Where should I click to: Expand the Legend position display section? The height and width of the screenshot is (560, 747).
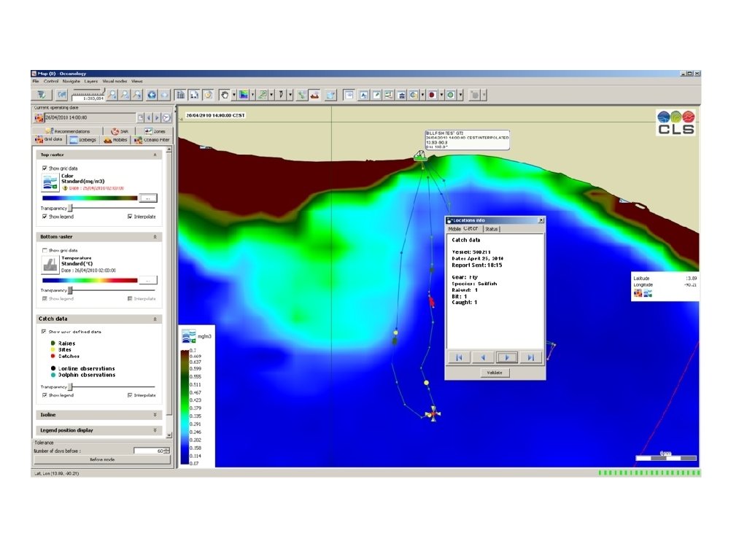[155, 430]
